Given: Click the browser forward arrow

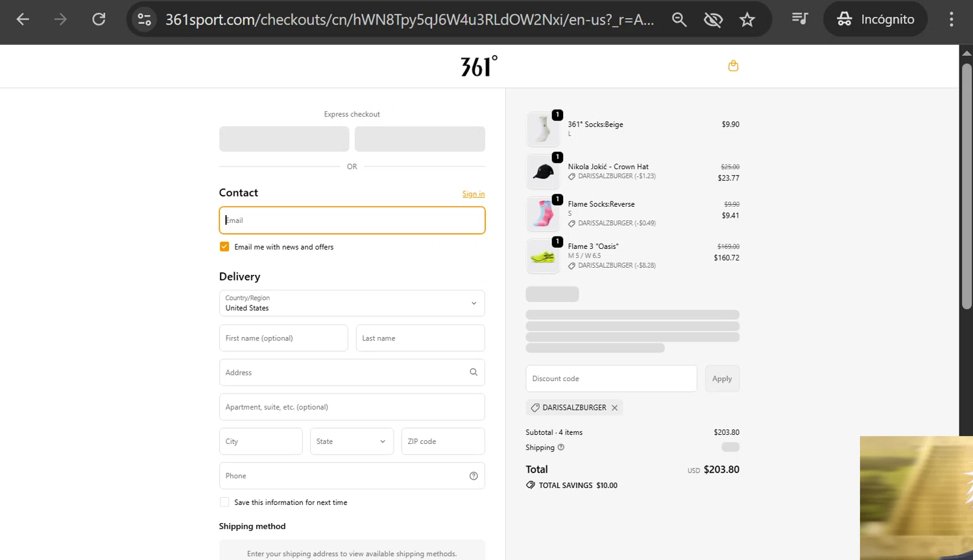Looking at the screenshot, I should 60,19.
